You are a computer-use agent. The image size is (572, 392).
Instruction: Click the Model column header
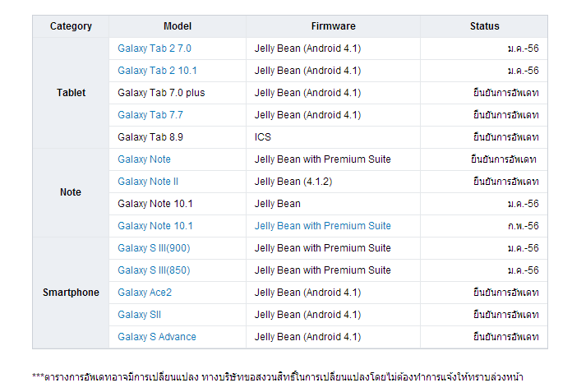178,26
